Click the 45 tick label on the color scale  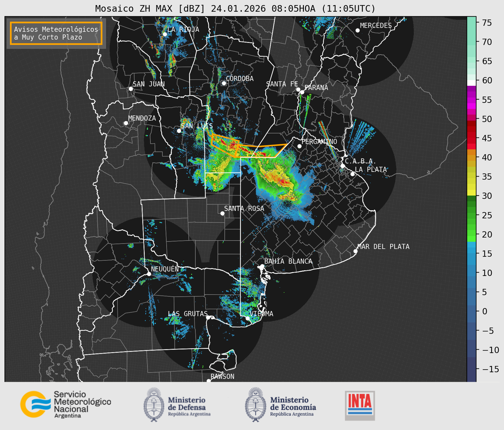(x=487, y=138)
